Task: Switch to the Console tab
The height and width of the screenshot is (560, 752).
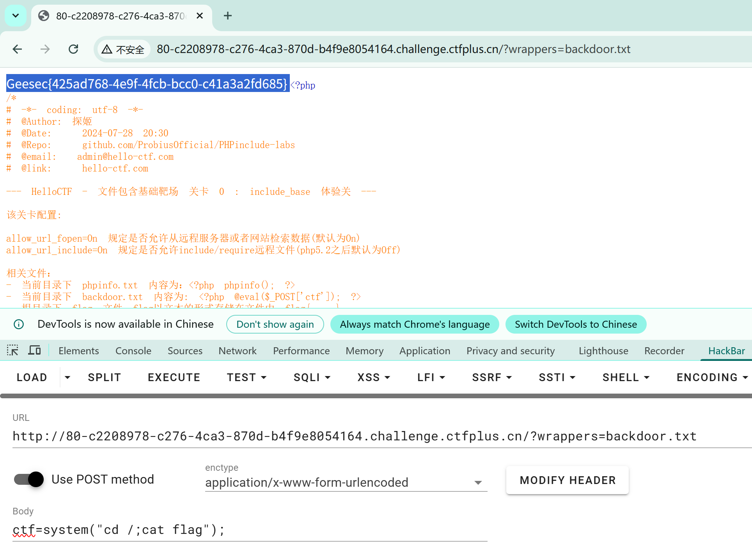Action: (x=133, y=351)
